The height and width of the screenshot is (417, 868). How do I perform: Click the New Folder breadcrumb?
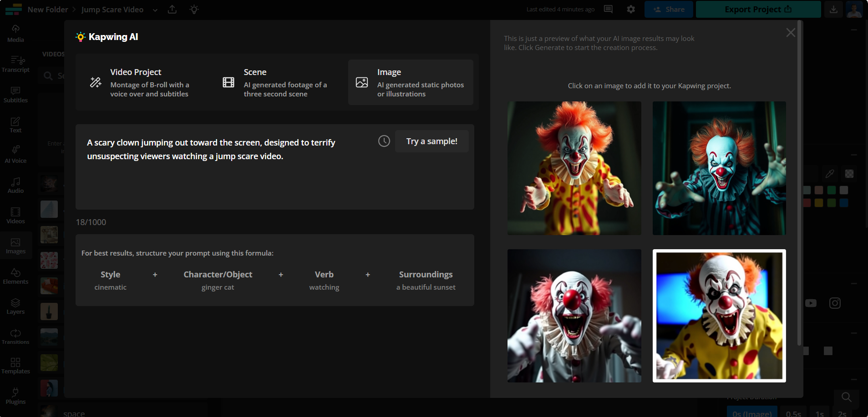click(48, 9)
